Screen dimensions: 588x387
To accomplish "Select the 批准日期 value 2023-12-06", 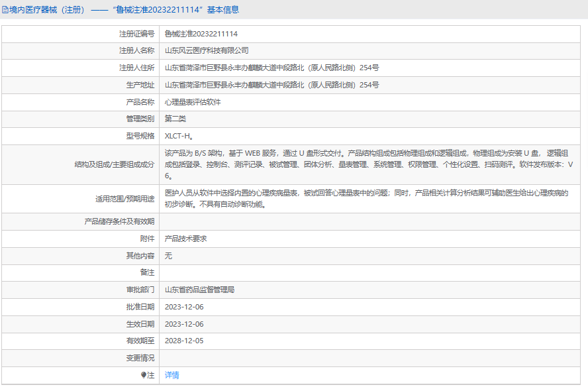I will pyautogui.click(x=184, y=307).
